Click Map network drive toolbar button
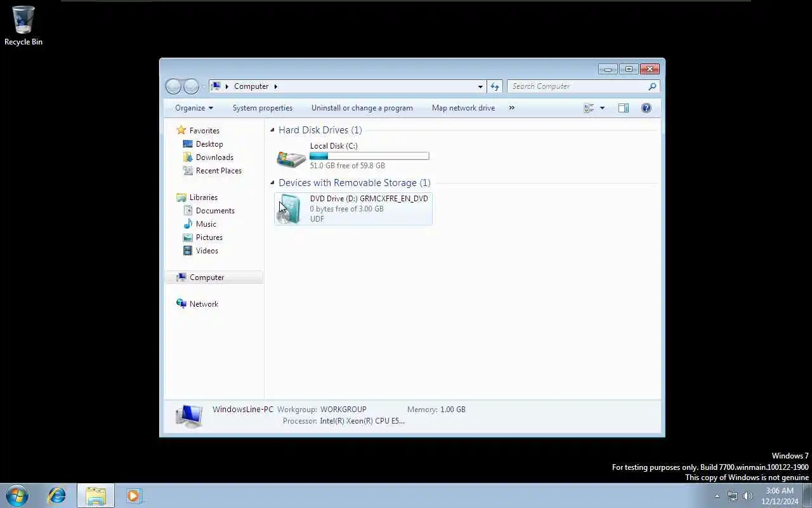The width and height of the screenshot is (812, 508). pos(463,108)
